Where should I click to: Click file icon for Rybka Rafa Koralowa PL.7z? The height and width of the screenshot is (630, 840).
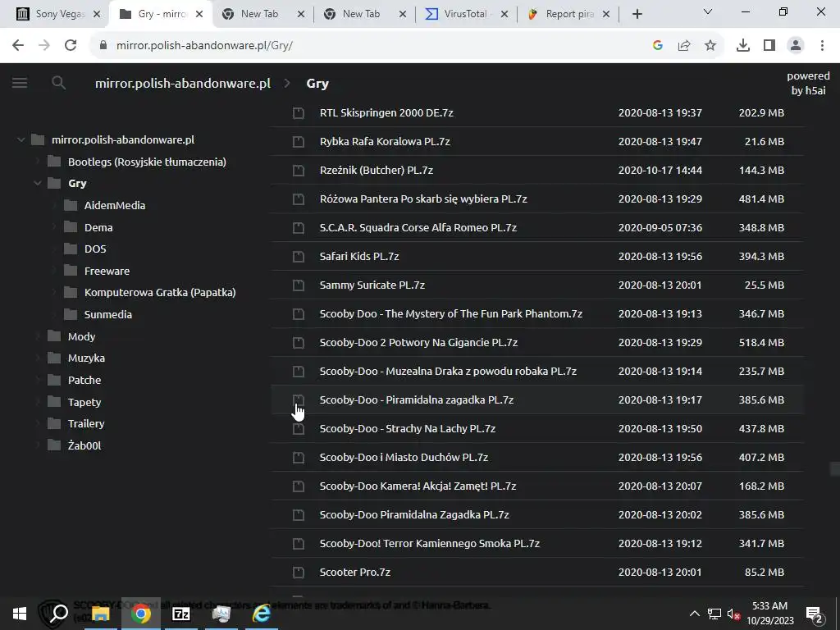[x=299, y=141]
